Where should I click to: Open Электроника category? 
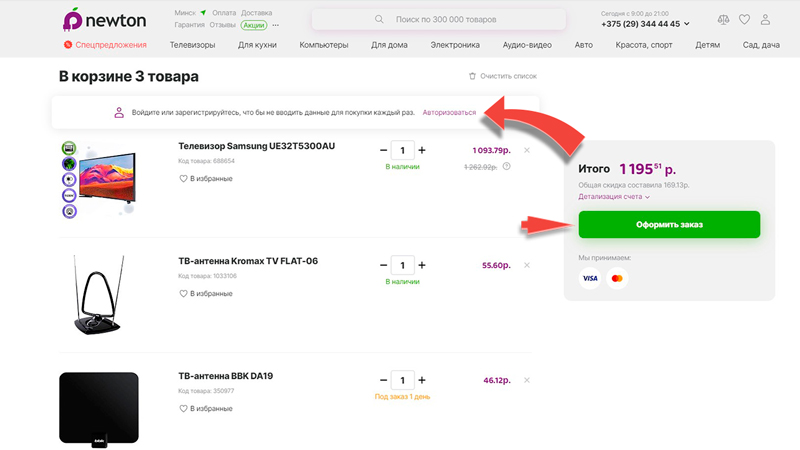coord(455,45)
